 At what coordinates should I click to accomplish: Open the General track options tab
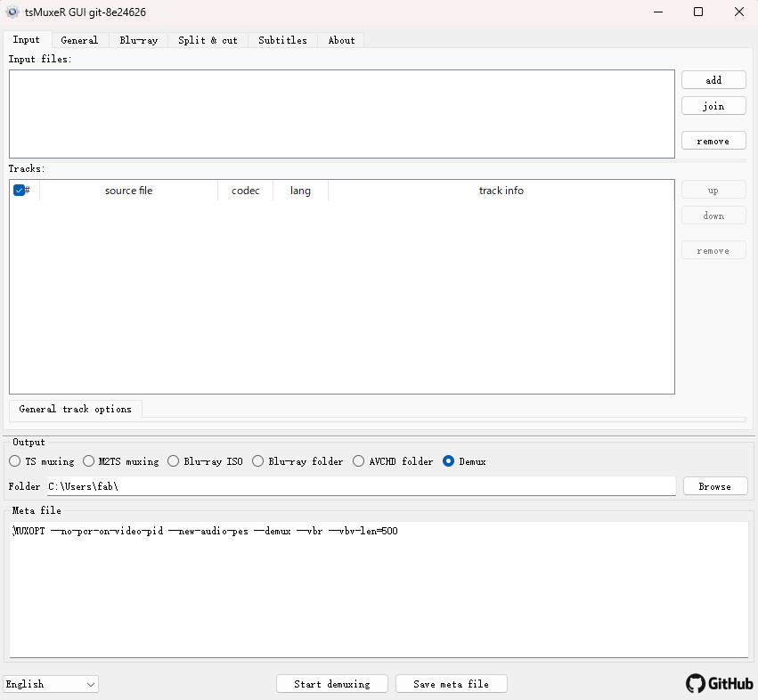pyautogui.click(x=75, y=409)
